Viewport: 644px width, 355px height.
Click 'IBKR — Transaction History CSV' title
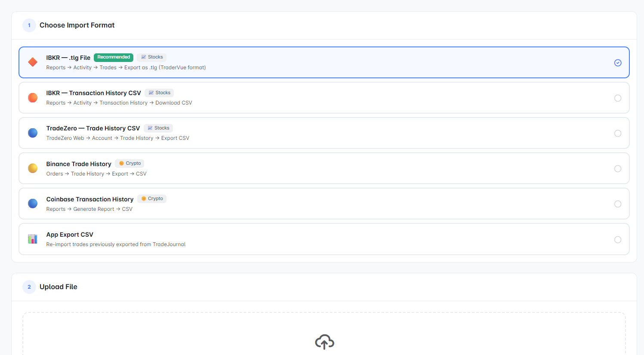click(x=94, y=93)
